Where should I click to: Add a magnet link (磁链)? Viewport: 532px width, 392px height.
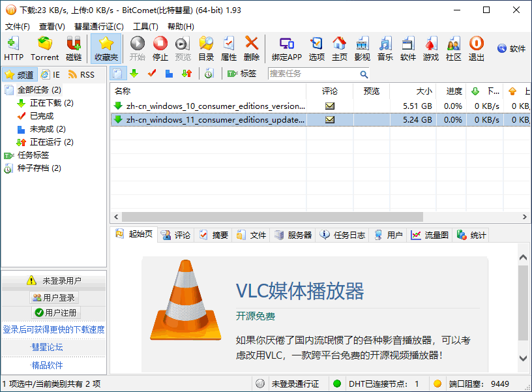tap(74, 48)
